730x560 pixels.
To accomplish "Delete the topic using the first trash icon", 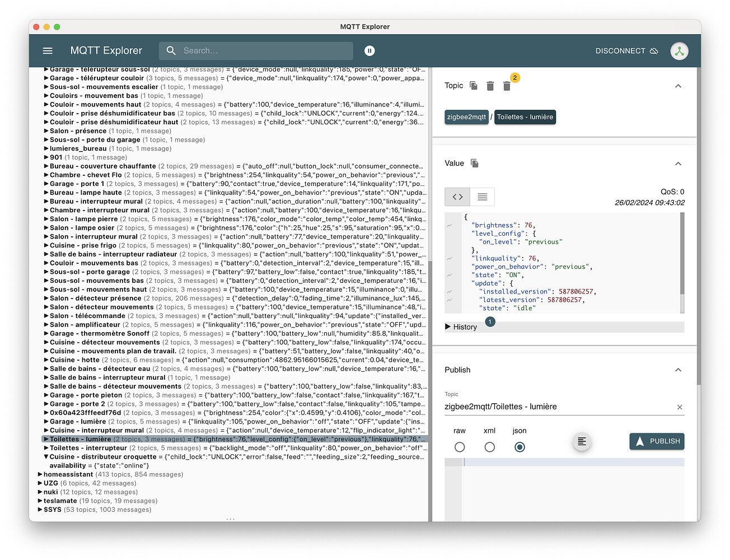I will 490,86.
